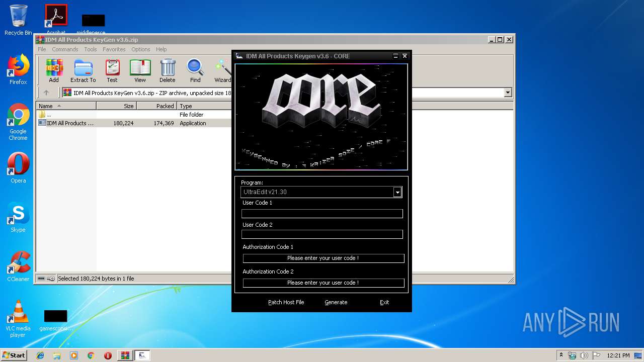This screenshot has width=644, height=362.
Task: Click the Test toolbar icon
Action: (x=112, y=71)
